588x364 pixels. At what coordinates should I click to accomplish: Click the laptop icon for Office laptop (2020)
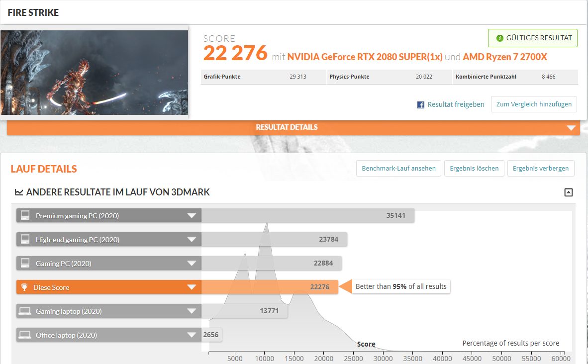pos(25,335)
